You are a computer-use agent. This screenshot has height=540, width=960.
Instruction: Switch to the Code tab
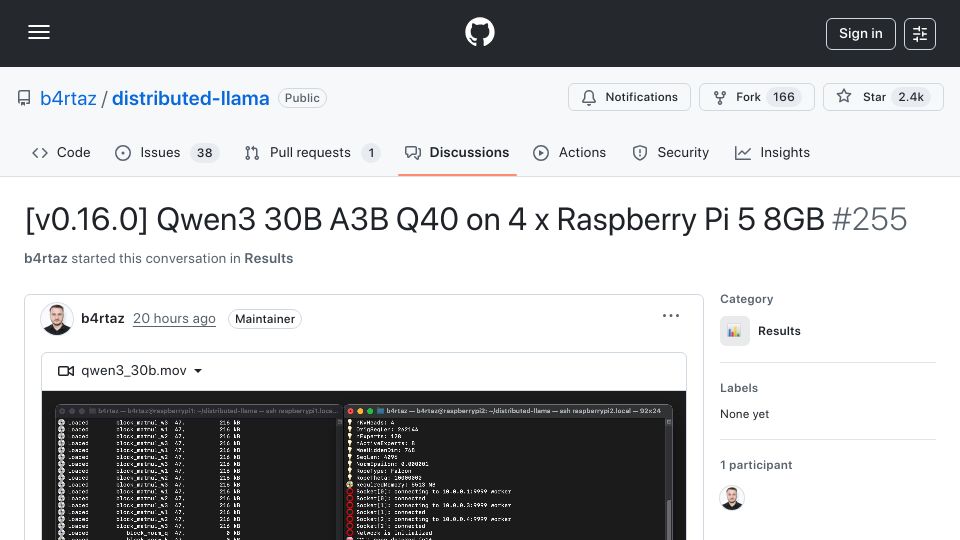point(61,152)
